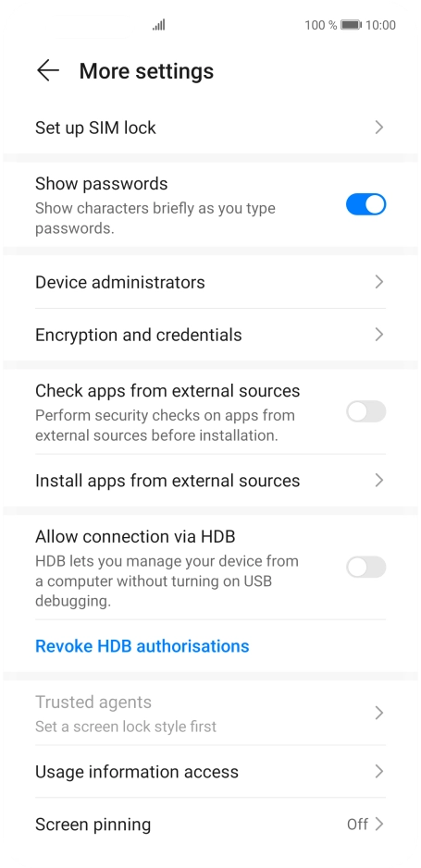Tap chevron beside Install apps from external sources
The width and height of the screenshot is (421, 868).
coord(379,480)
